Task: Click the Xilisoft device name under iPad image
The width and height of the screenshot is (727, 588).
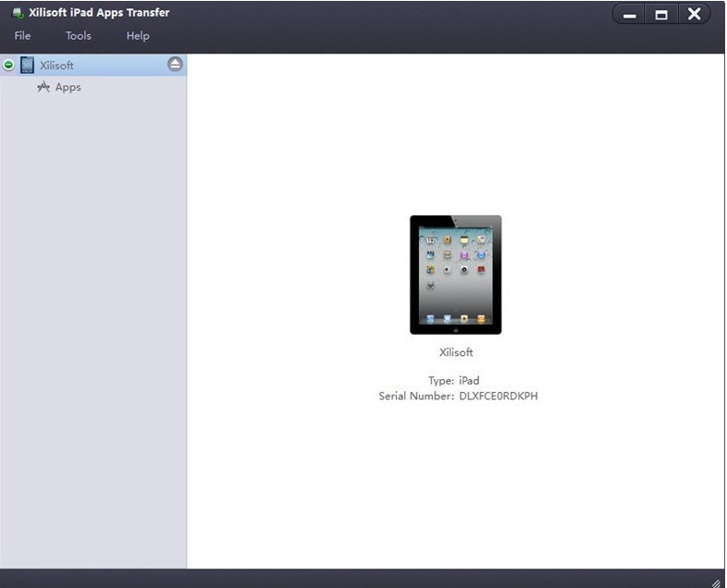Action: (x=456, y=352)
